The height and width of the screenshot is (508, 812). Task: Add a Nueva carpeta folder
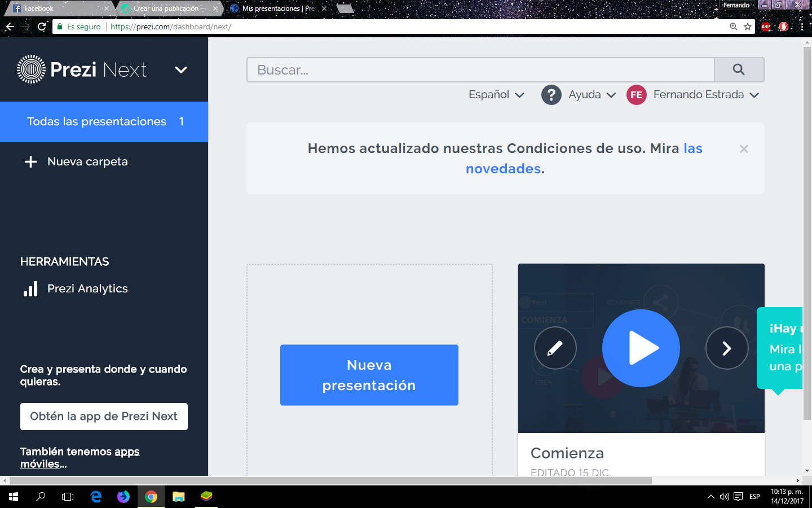[77, 162]
